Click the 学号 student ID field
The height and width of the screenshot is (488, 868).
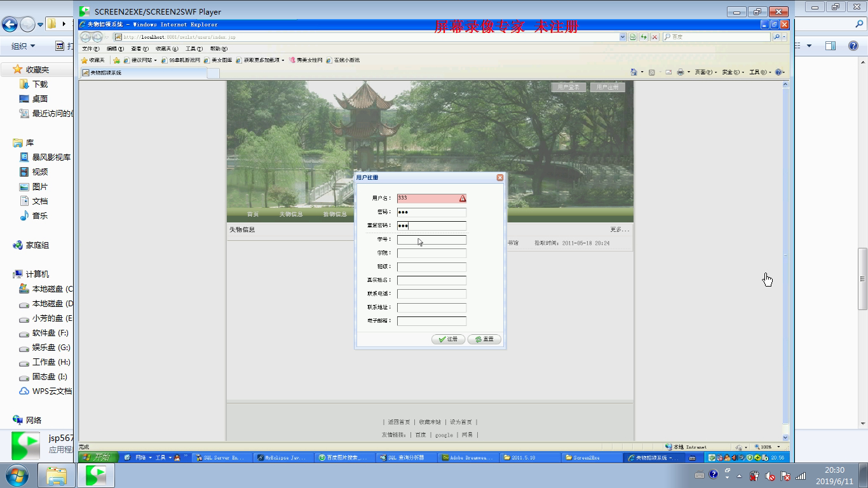(x=431, y=240)
